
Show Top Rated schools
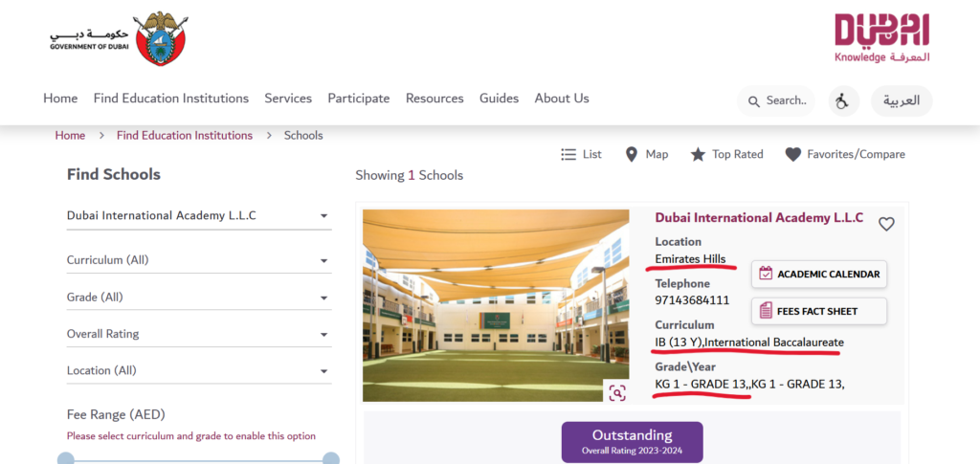(726, 154)
